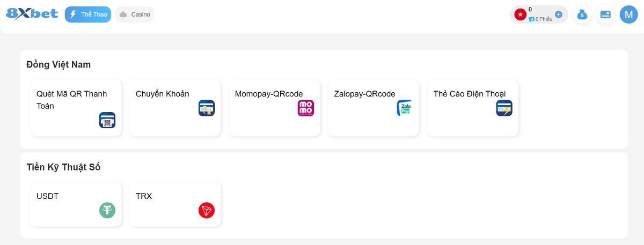Open the Casino tab
This screenshot has height=245, width=644.
click(135, 14)
